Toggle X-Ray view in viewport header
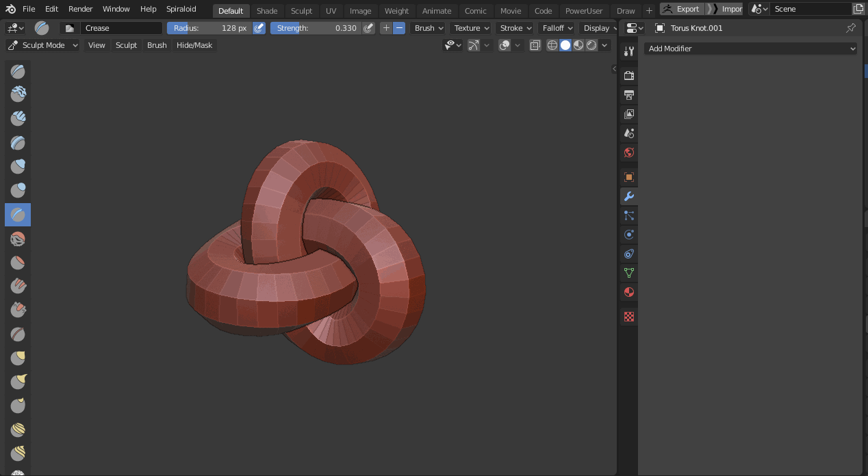 click(535, 45)
